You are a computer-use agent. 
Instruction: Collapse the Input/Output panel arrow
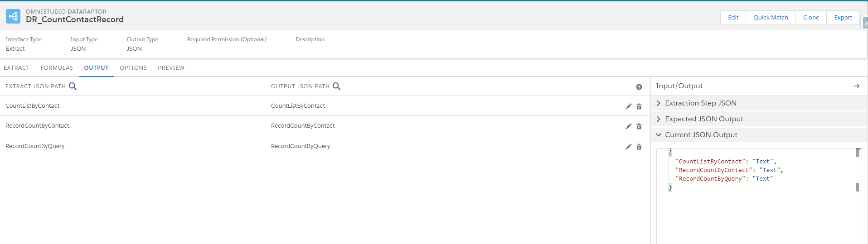coord(856,86)
